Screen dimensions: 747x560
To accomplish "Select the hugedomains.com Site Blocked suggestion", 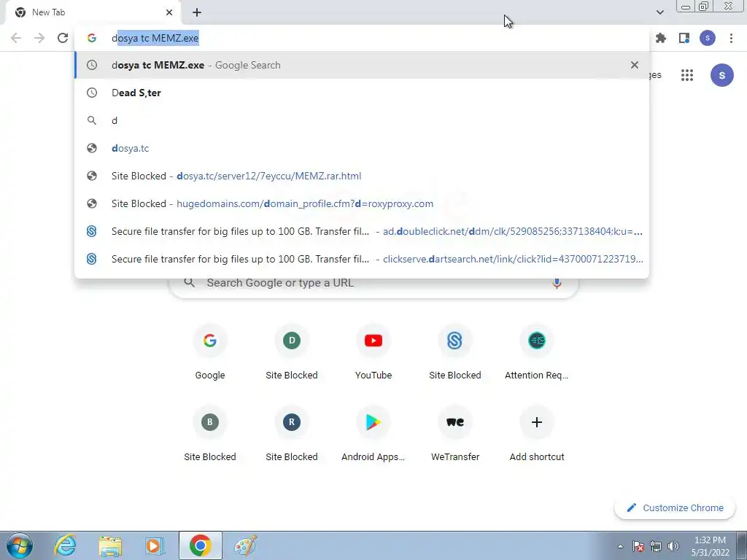I will point(362,203).
